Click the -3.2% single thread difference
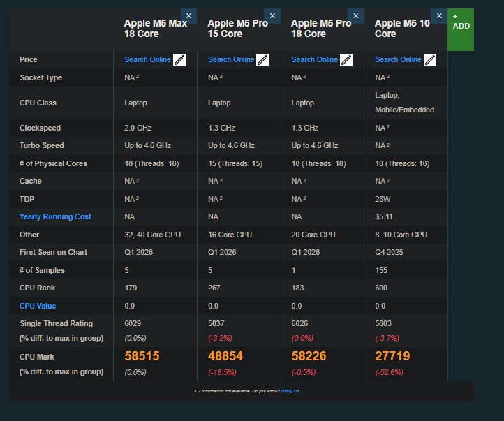The height and width of the screenshot is (421, 504). click(x=220, y=339)
